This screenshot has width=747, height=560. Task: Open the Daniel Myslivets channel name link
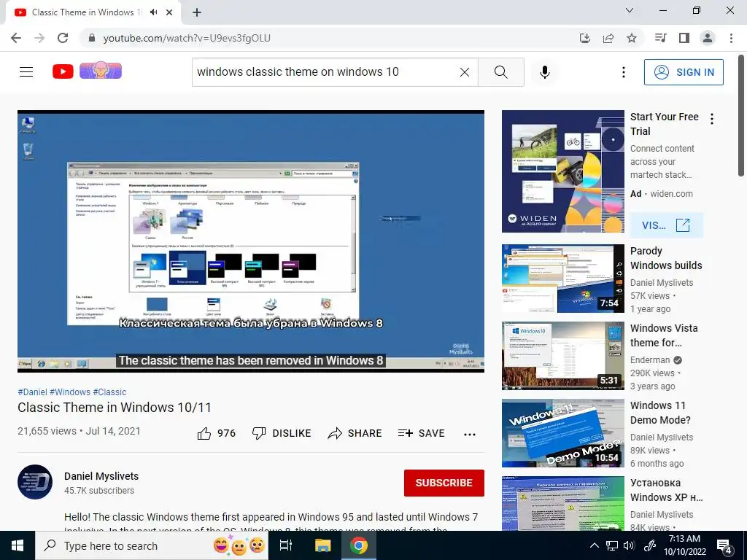coord(101,476)
